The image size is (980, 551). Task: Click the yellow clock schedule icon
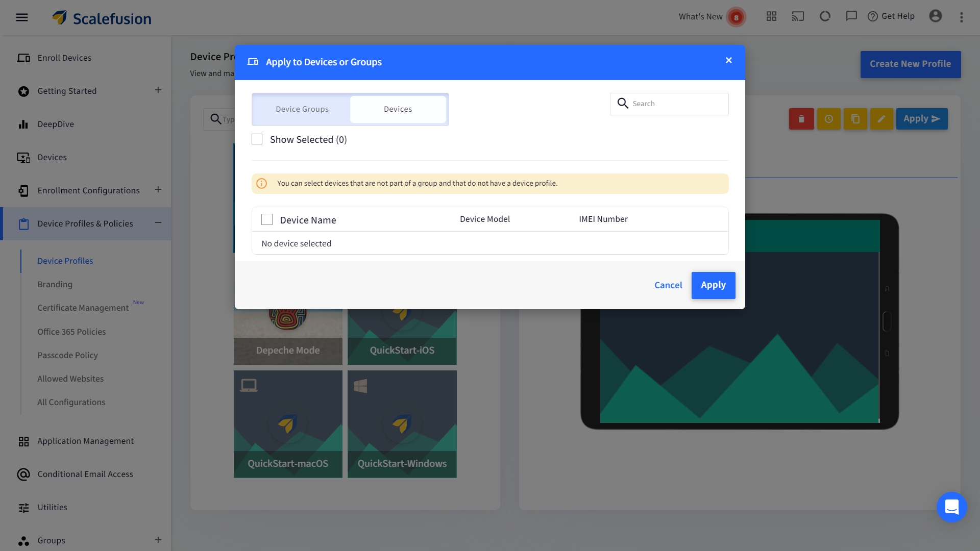pyautogui.click(x=829, y=119)
